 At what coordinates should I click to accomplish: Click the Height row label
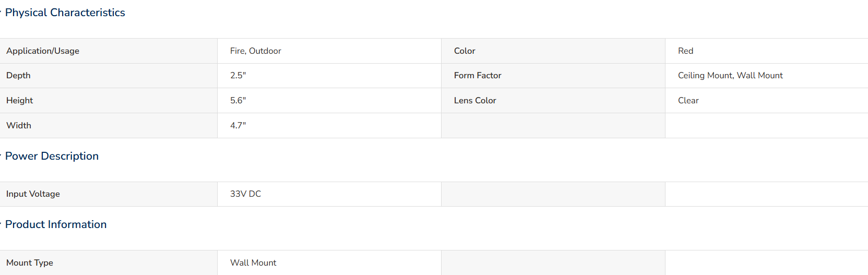pos(19,101)
